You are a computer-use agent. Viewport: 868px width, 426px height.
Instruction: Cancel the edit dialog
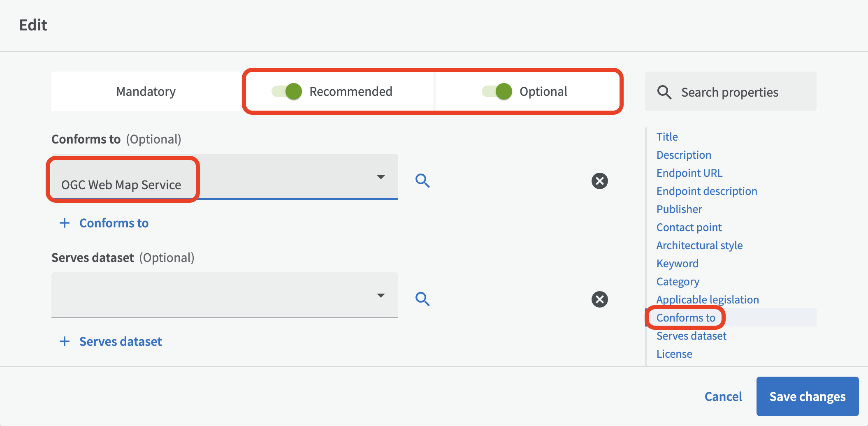[723, 396]
